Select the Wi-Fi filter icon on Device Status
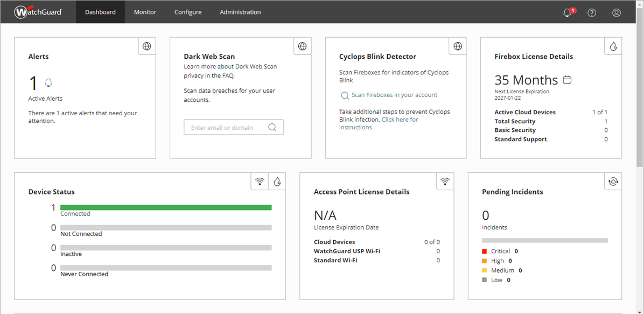This screenshot has width=644, height=314. point(260,182)
